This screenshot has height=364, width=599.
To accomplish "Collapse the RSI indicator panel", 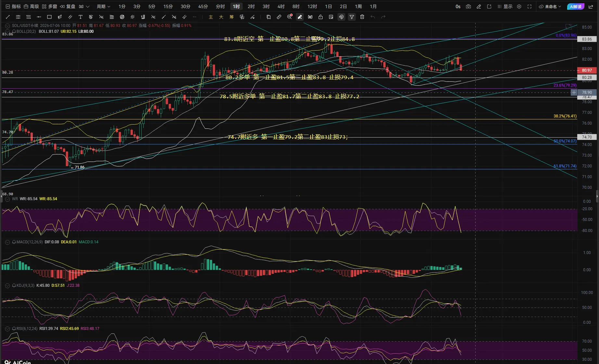I will [7, 329].
